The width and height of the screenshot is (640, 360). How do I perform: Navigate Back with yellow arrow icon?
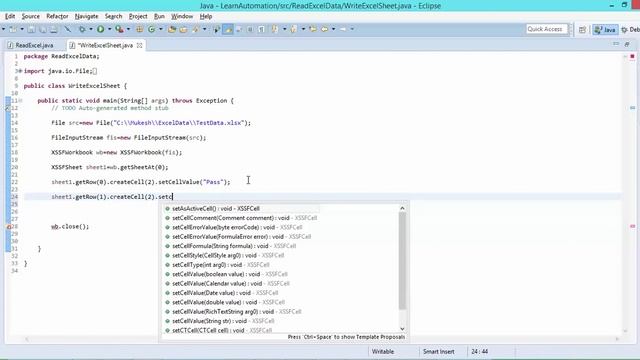tap(324, 29)
